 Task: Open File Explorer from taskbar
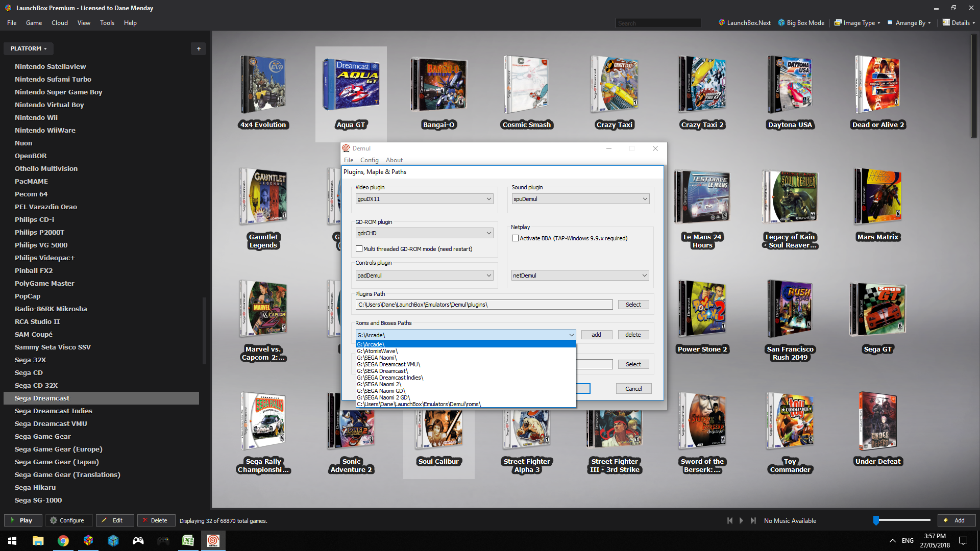38,541
